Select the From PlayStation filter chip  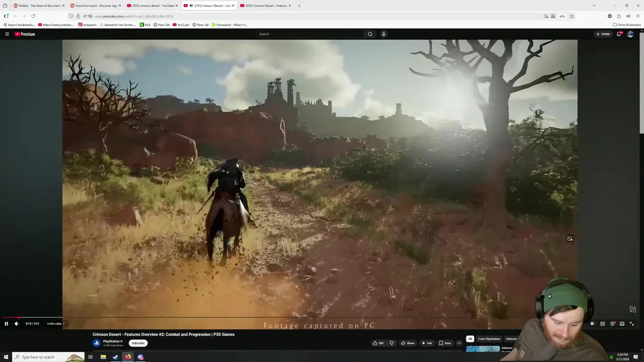(489, 339)
